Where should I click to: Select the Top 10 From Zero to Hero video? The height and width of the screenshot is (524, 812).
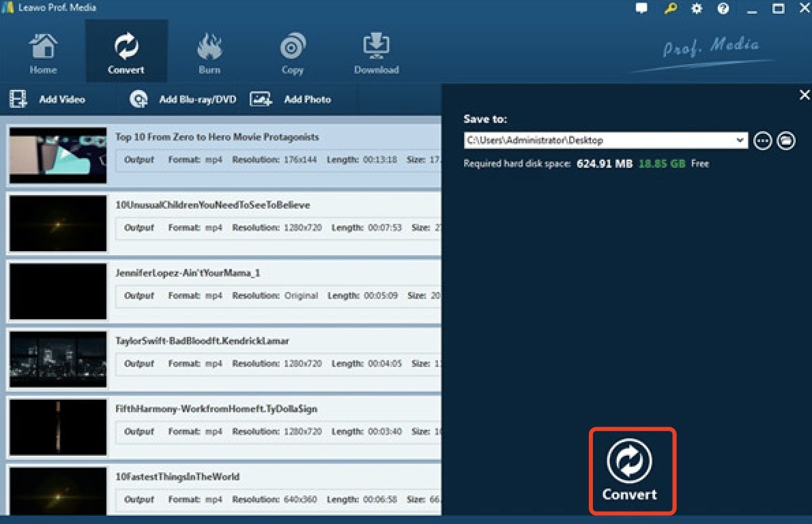pyautogui.click(x=217, y=137)
